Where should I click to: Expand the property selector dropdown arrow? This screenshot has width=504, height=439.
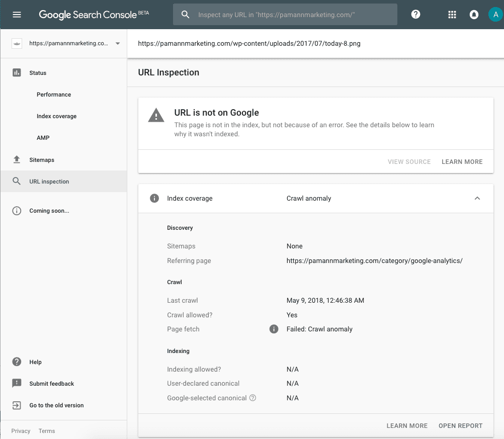118,43
